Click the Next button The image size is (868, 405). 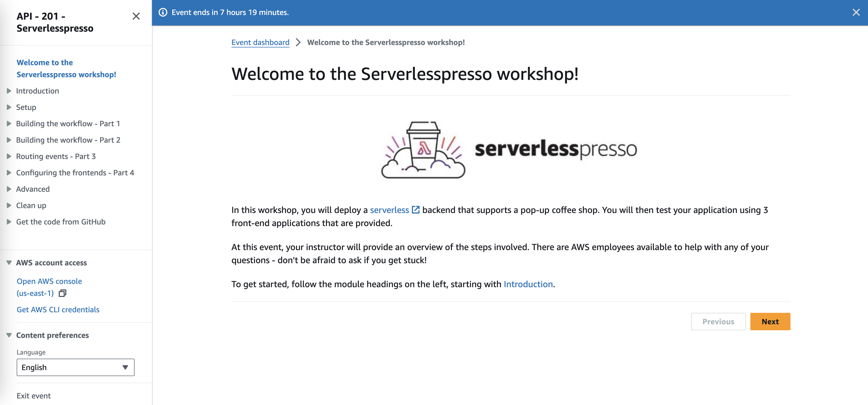[x=771, y=322]
